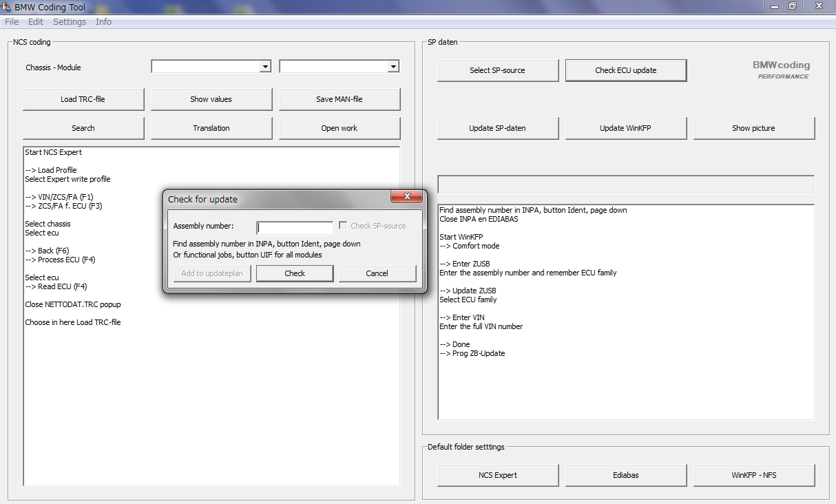
Task: Click the Update SP-daten button
Action: pyautogui.click(x=498, y=128)
